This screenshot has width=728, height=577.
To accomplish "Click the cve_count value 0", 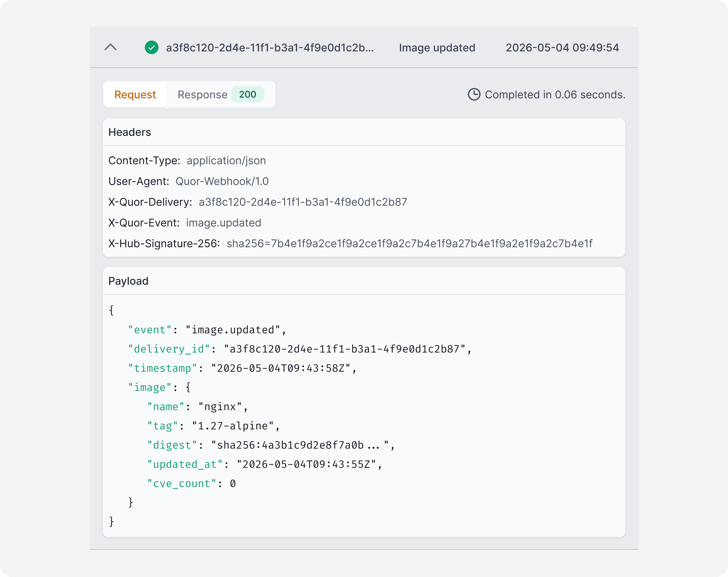I will [x=233, y=484].
